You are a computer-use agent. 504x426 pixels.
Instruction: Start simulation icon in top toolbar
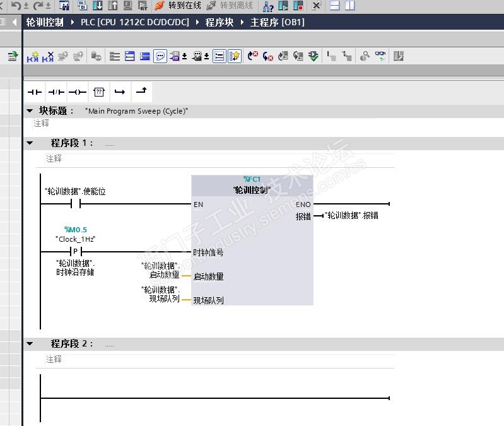127,6
